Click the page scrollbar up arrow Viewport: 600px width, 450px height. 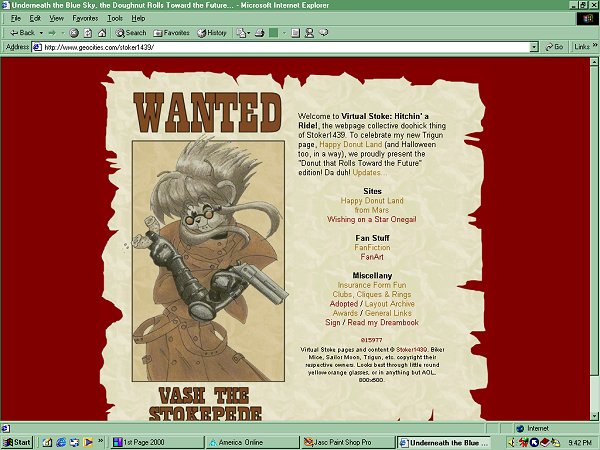click(594, 62)
